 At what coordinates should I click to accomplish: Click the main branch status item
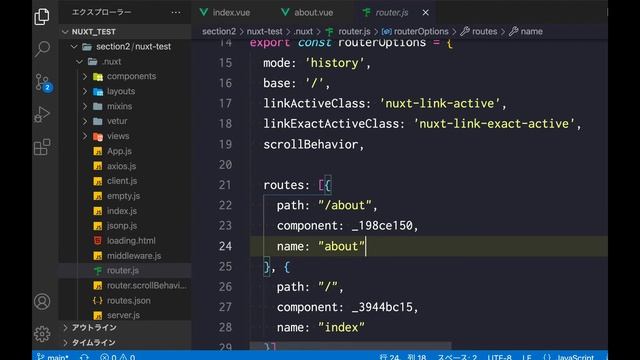tap(53, 357)
